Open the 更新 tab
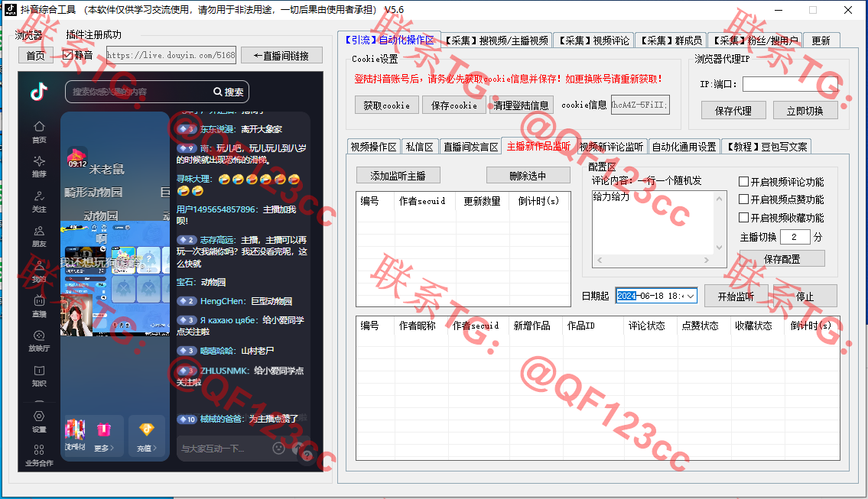This screenshot has height=499, width=868. (821, 41)
